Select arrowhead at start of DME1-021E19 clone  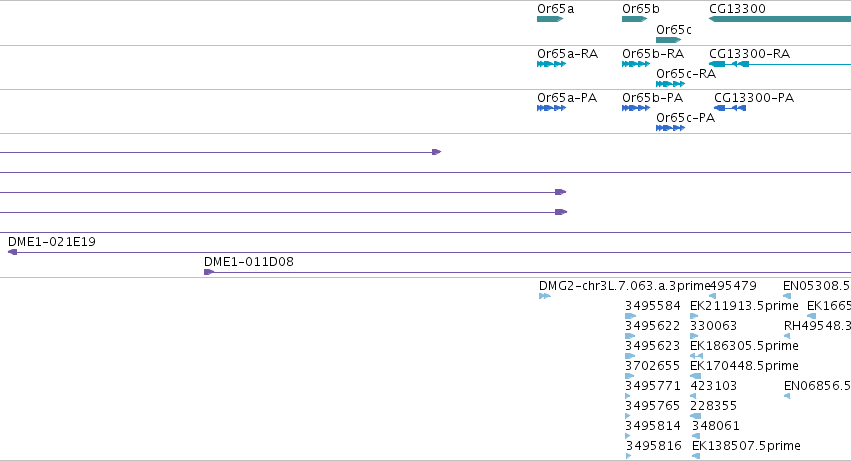[12, 252]
